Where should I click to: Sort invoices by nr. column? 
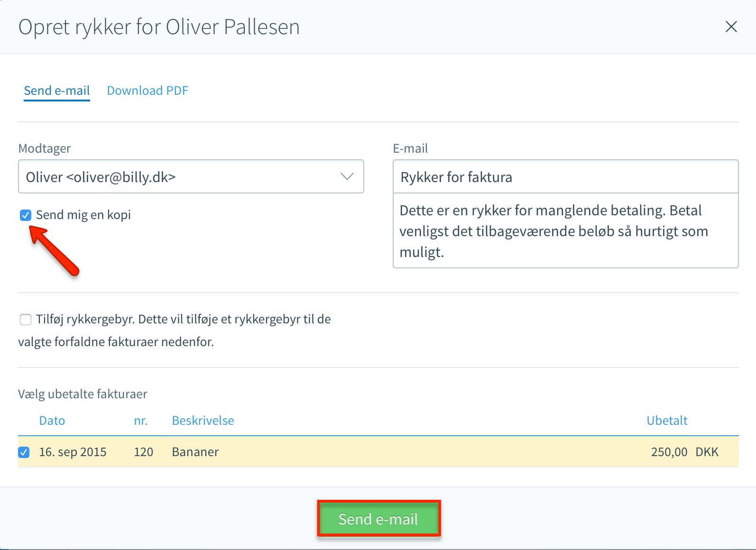point(141,421)
